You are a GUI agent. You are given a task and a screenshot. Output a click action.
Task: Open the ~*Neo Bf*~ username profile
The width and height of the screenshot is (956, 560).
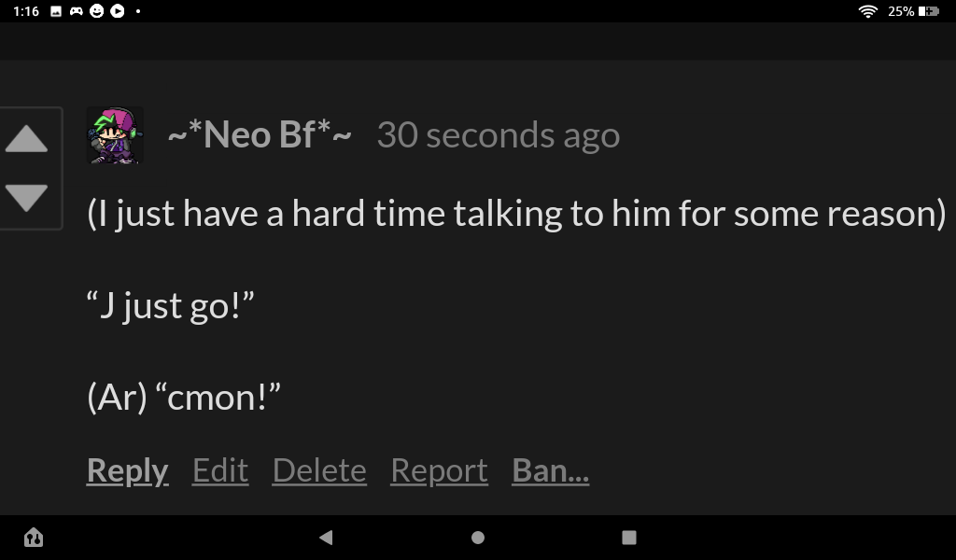pyautogui.click(x=260, y=135)
